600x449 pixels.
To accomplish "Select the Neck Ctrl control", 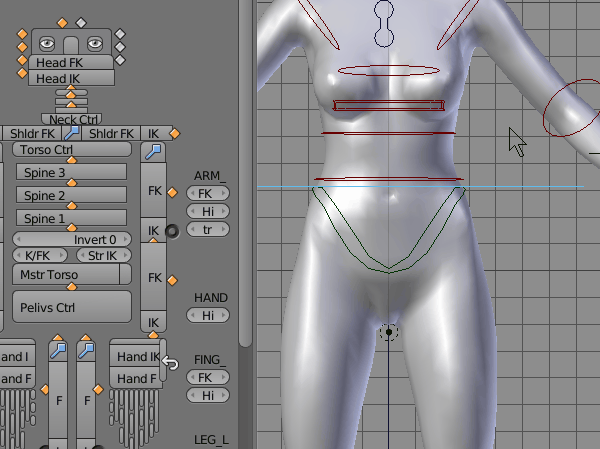I will 72,119.
